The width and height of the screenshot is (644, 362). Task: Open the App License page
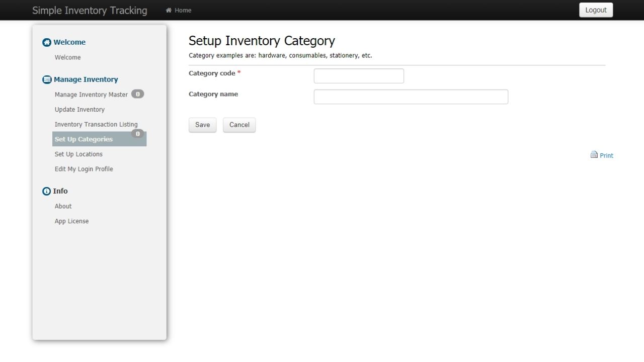[71, 221]
